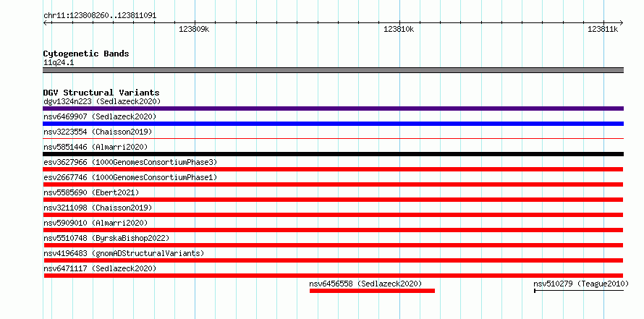Open esv3627966 (1000GenomesConsortiumPhase3) label
Image resolution: width=644 pixels, height=319 pixels.
click(x=130, y=162)
